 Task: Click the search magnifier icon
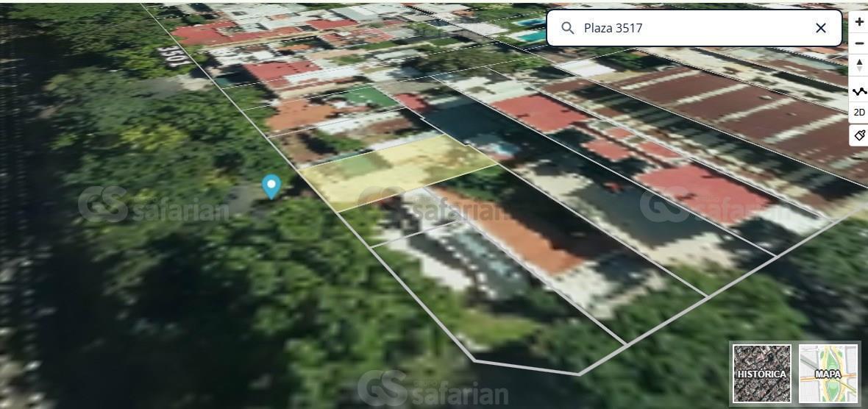pos(567,28)
